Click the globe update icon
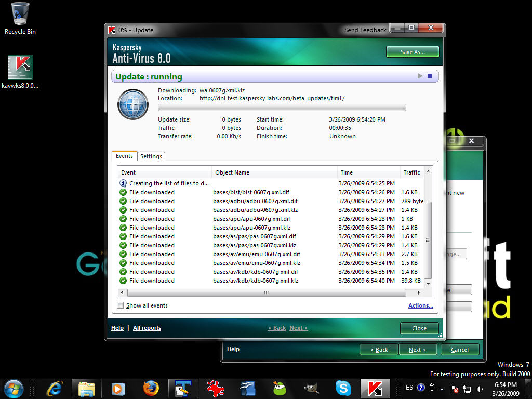The image size is (532, 399). pyautogui.click(x=133, y=104)
